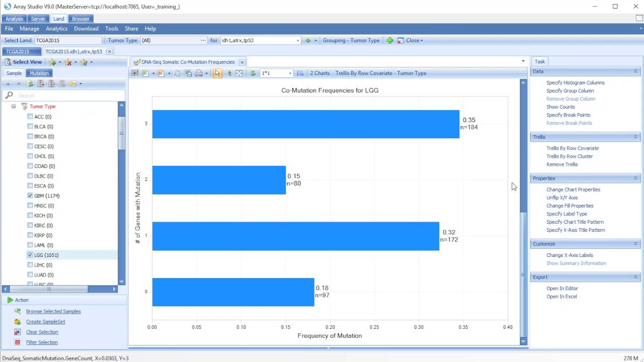Open the Analytics menu
644x362 pixels.
pos(56,29)
